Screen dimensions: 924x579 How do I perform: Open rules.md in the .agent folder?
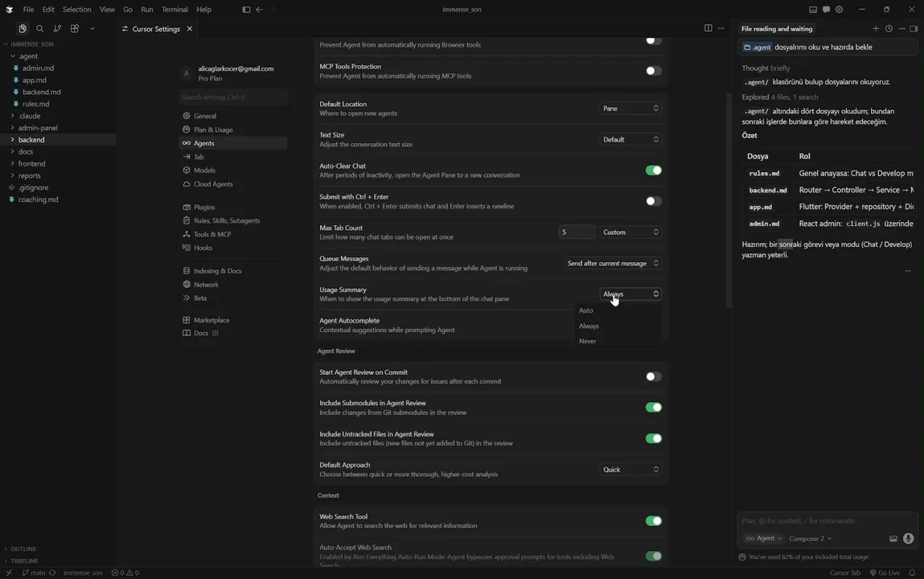tap(35, 104)
